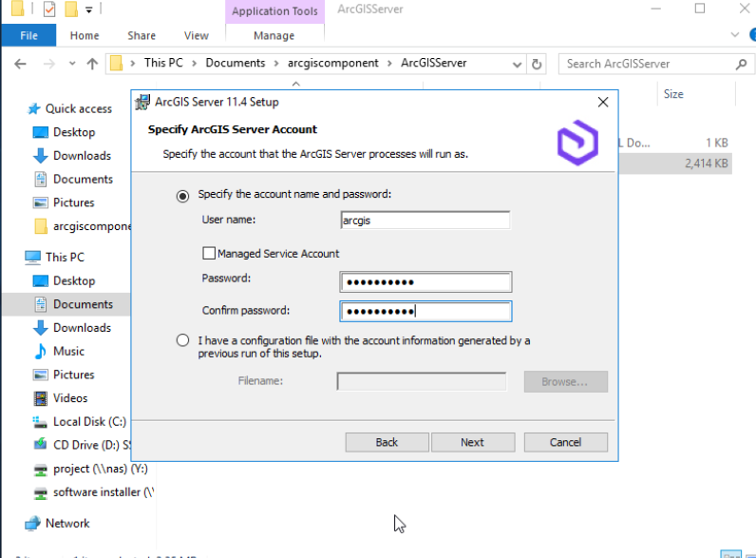Screen dimensions: 756x558
Task: Open recent locations dropdown arrow
Action: 72,64
